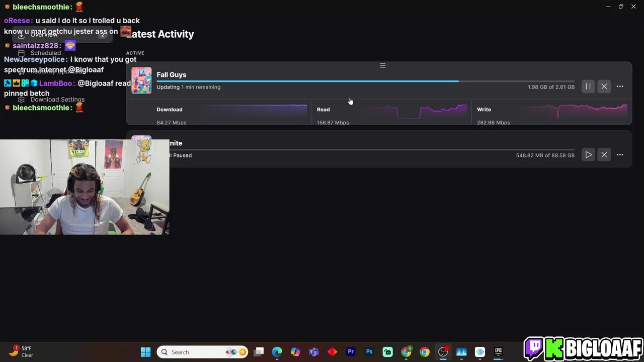The width and height of the screenshot is (644, 362).
Task: Click the Fall Guys game thumbnail
Action: click(141, 80)
